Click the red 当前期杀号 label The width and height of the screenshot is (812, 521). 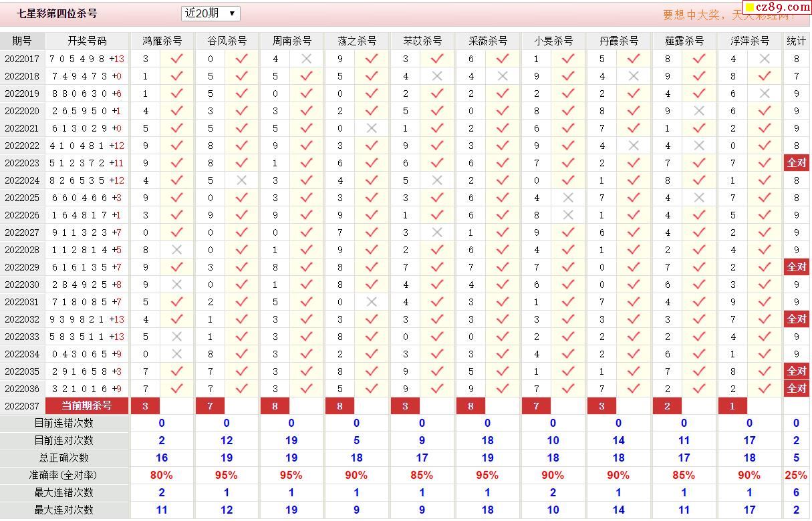(87, 406)
